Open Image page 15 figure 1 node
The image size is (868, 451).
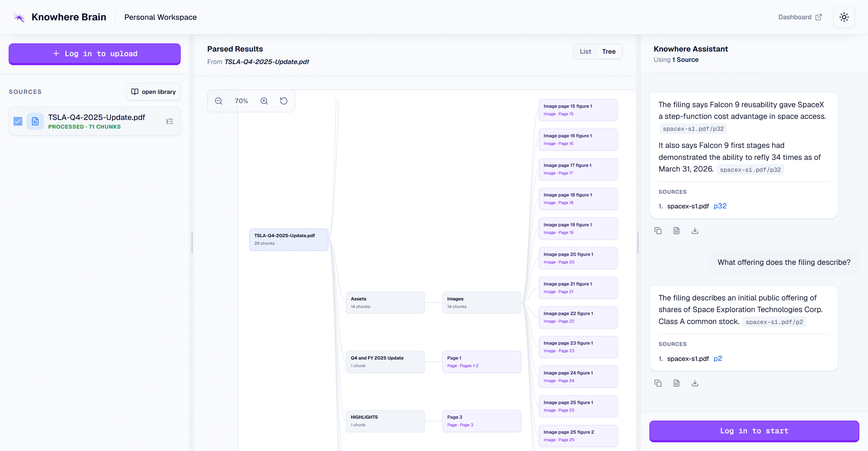click(x=578, y=110)
